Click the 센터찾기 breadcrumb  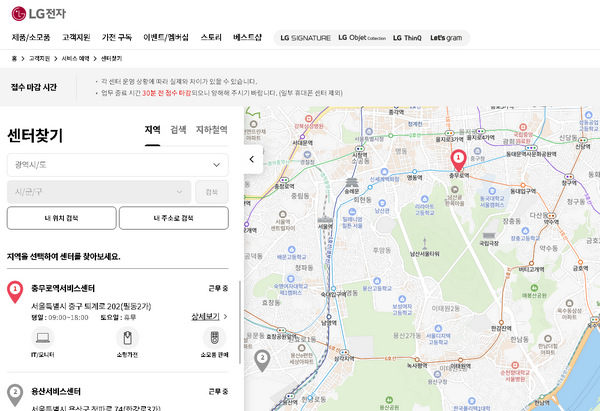coord(111,59)
